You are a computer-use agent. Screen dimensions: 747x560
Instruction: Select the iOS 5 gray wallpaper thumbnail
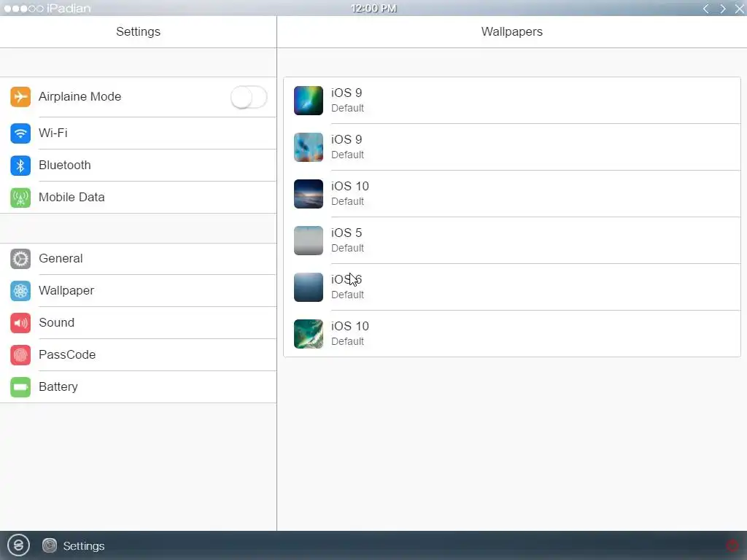309,241
